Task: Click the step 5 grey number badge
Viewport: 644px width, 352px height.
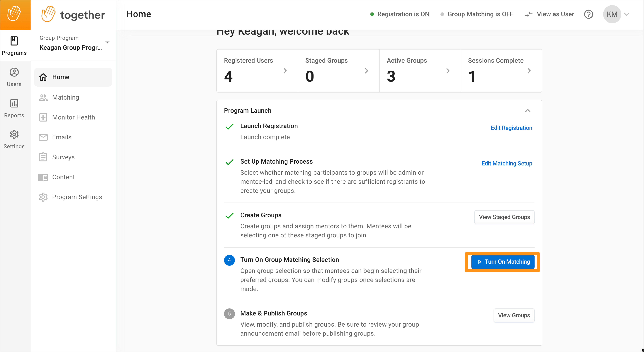Action: pos(229,314)
